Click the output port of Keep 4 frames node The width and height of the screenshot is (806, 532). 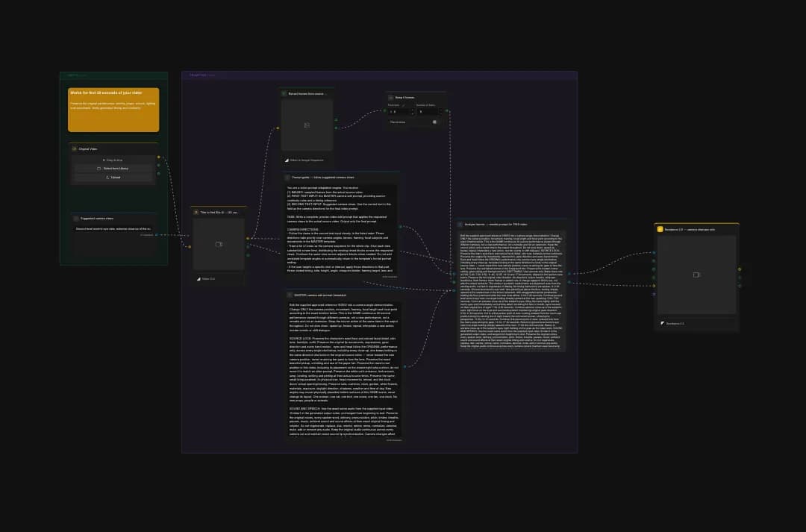[x=446, y=110]
